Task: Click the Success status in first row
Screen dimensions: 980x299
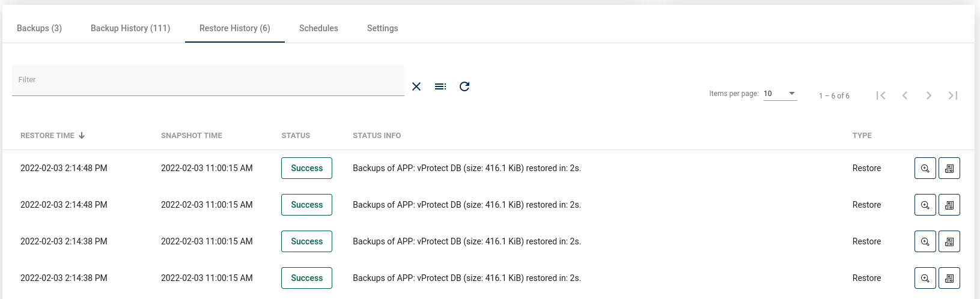Action: tap(306, 168)
